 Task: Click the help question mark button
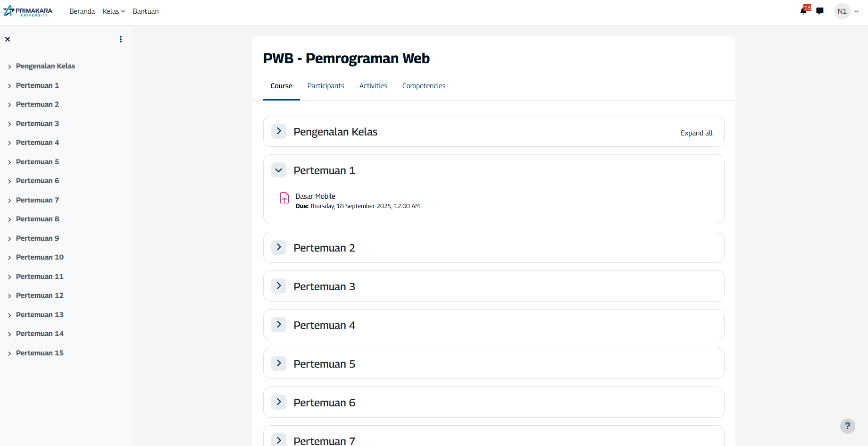(847, 426)
